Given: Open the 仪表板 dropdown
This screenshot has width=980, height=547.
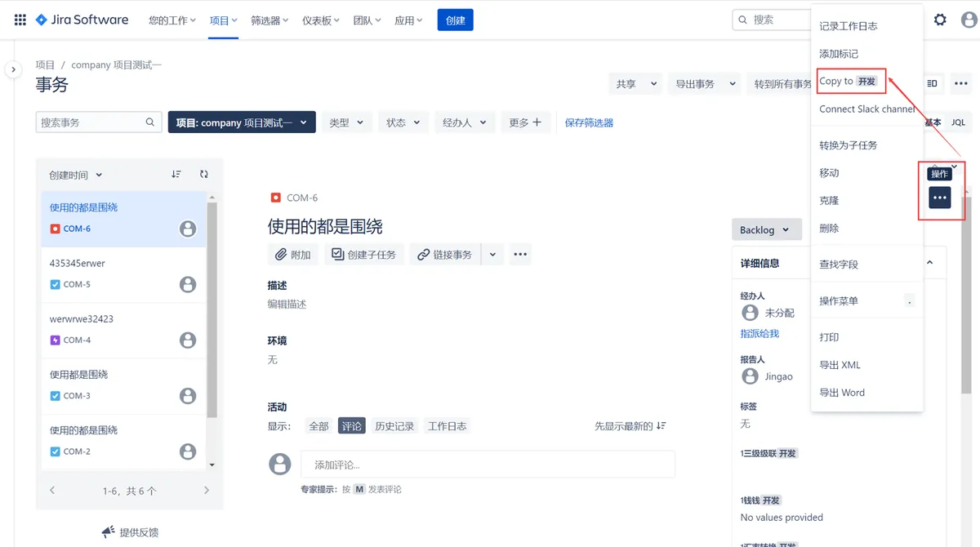Looking at the screenshot, I should [321, 20].
